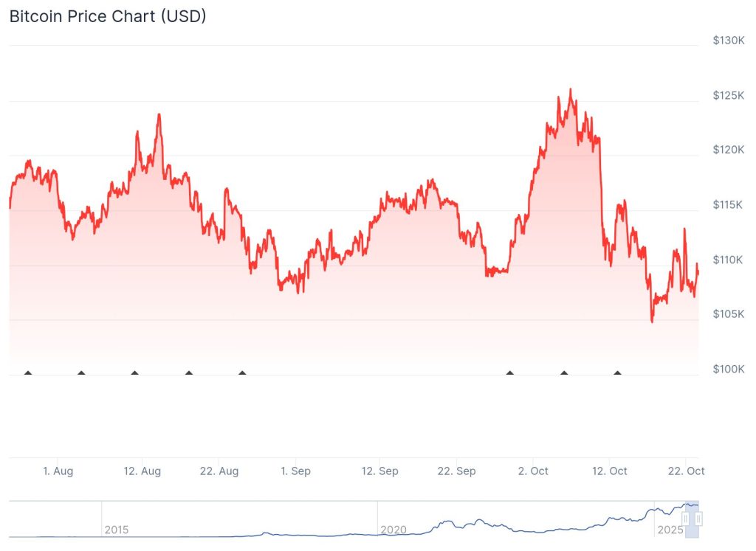Click the 2020 label in the navigator timeline
756x551 pixels.
[393, 530]
